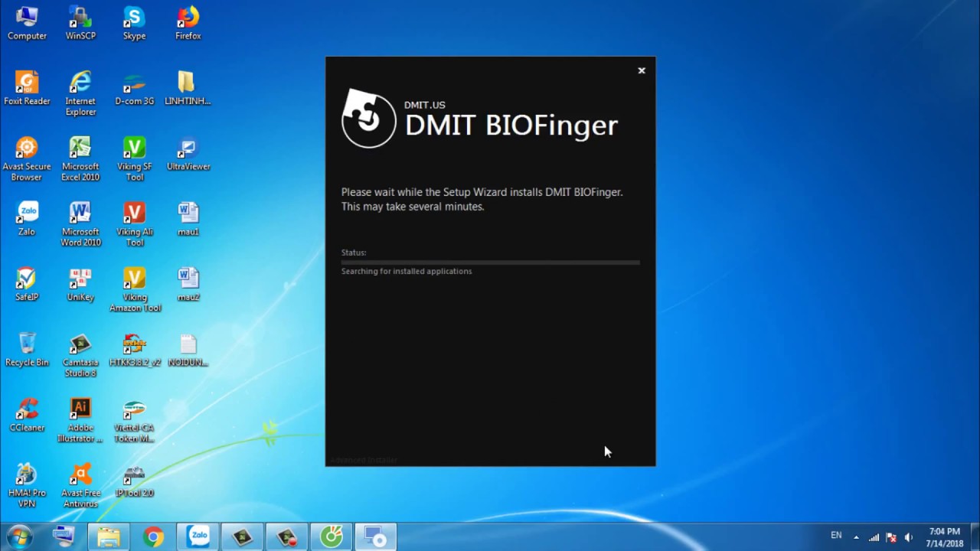Open the Windows Start menu
The width and height of the screenshot is (980, 551).
tap(19, 537)
